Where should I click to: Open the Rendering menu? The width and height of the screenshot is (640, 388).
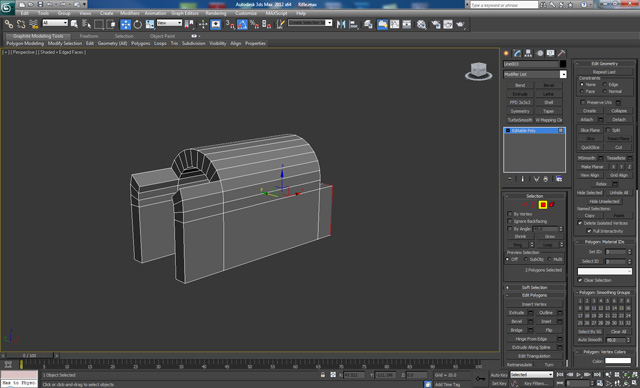(x=216, y=13)
